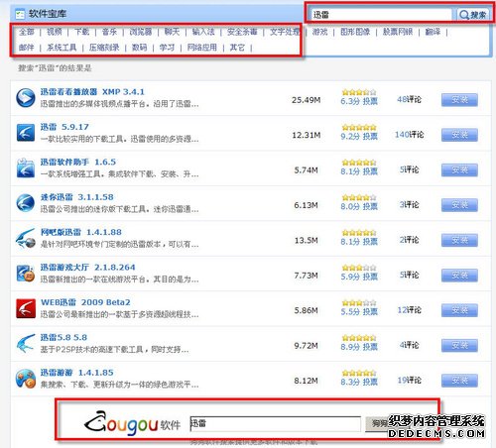Install 迅雷软件助手 1.6.5
The width and height of the screenshot is (496, 448).
click(x=459, y=169)
